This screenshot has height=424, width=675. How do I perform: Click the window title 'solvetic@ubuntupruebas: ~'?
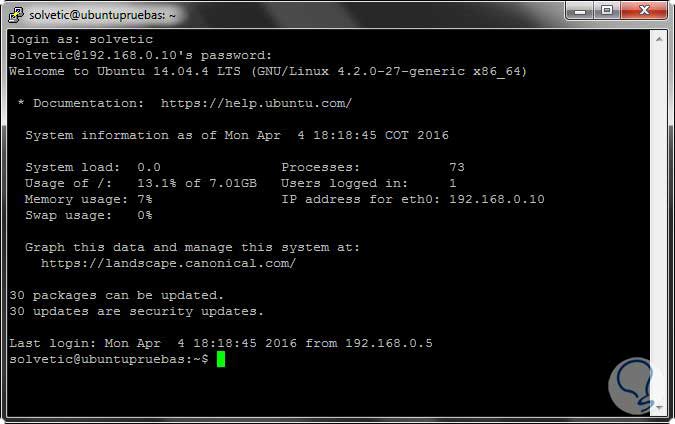tap(102, 15)
